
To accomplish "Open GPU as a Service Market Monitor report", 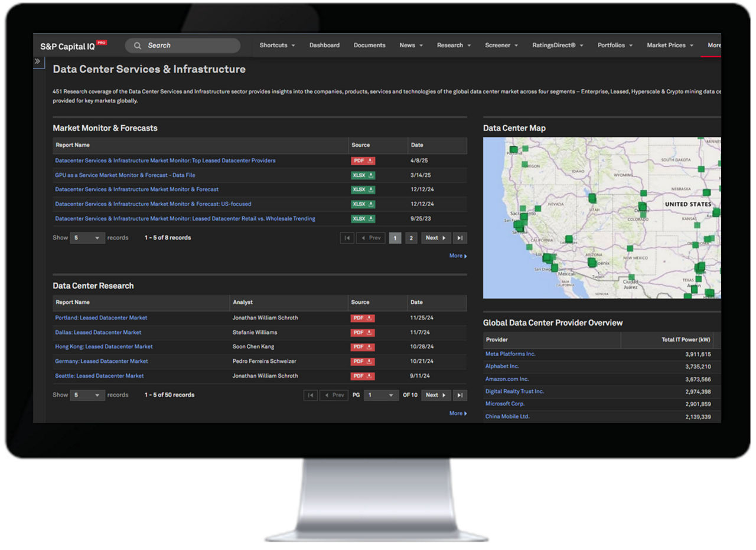I will coord(125,175).
